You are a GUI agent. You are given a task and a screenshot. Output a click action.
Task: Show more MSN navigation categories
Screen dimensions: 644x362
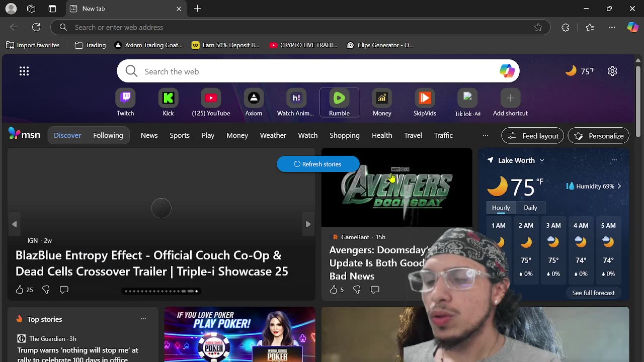tap(485, 135)
